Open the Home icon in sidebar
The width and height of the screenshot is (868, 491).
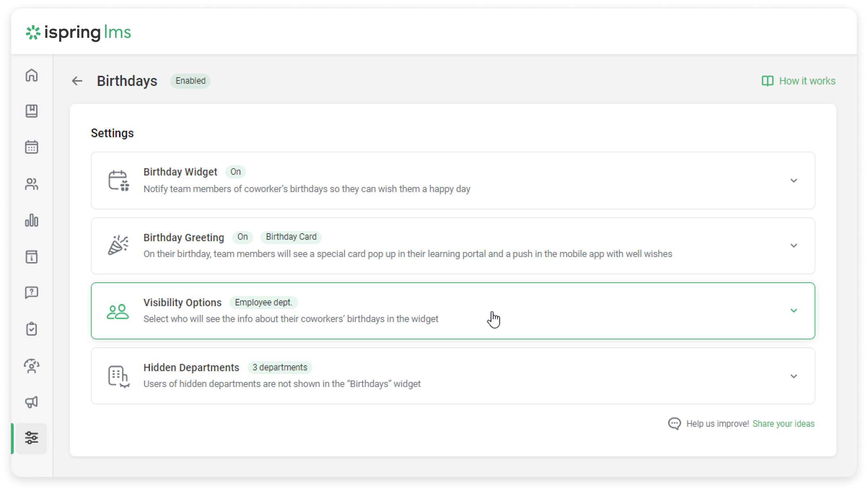(32, 75)
